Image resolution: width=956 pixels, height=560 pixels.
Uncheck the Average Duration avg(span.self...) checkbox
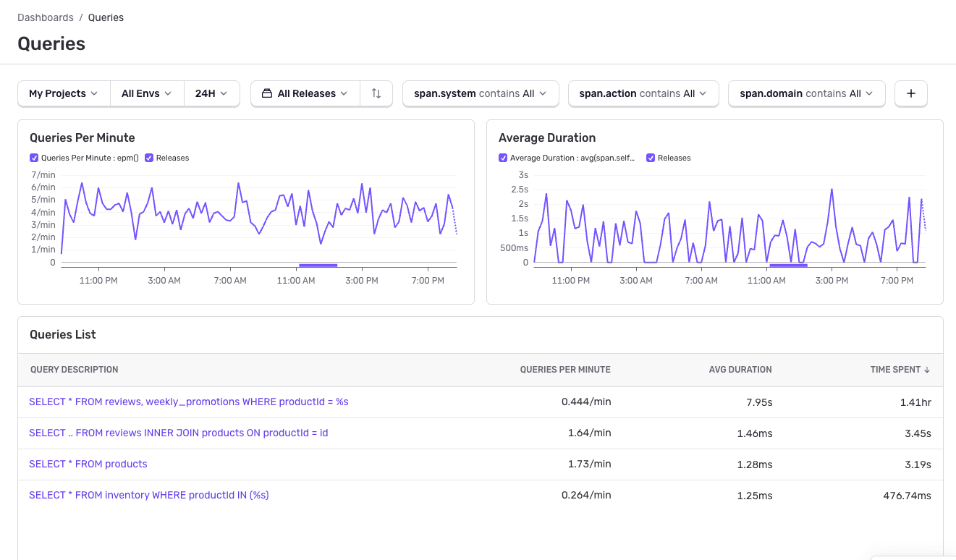502,158
